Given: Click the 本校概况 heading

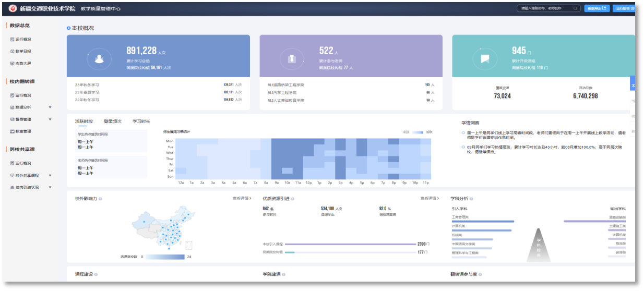Looking at the screenshot, I should pos(82,28).
